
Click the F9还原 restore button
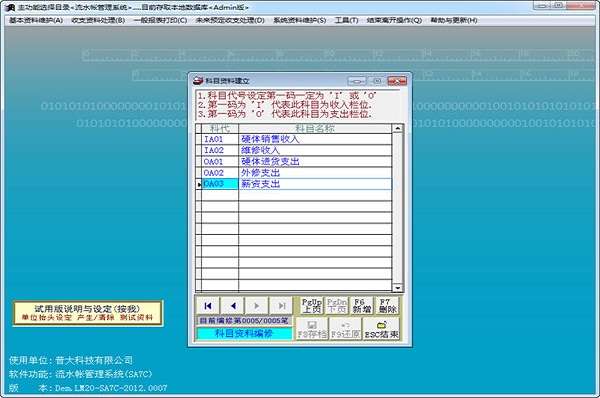coord(345,329)
